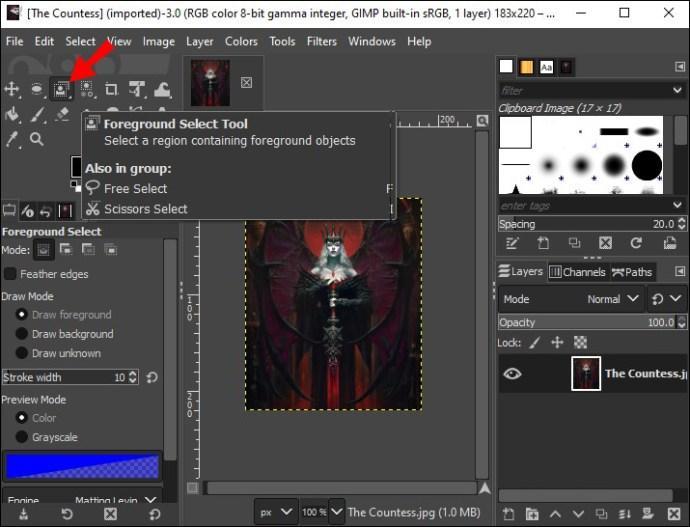Select the Fuzzy Select tool
Image resolution: width=690 pixels, height=527 pixels.
click(x=87, y=89)
